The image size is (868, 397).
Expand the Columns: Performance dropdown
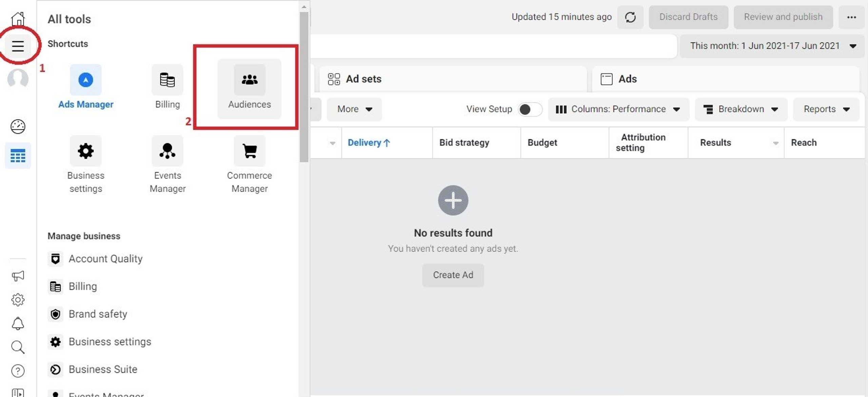point(618,109)
